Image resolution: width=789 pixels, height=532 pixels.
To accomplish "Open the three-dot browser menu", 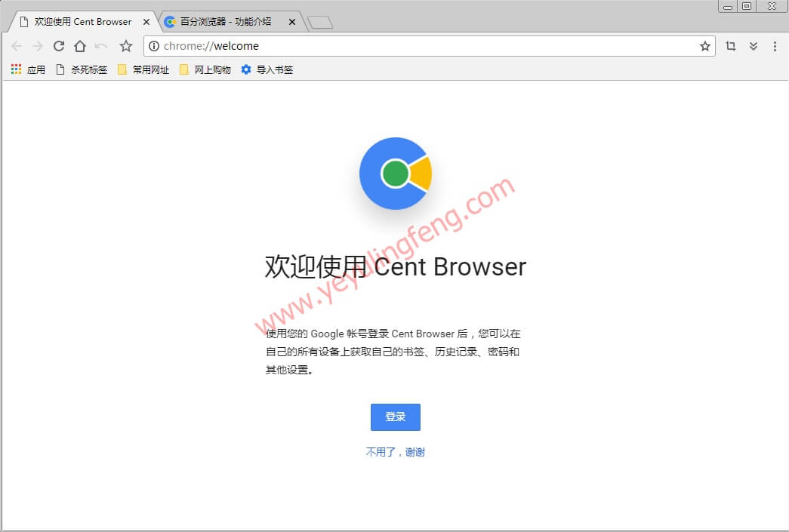I will [775, 46].
